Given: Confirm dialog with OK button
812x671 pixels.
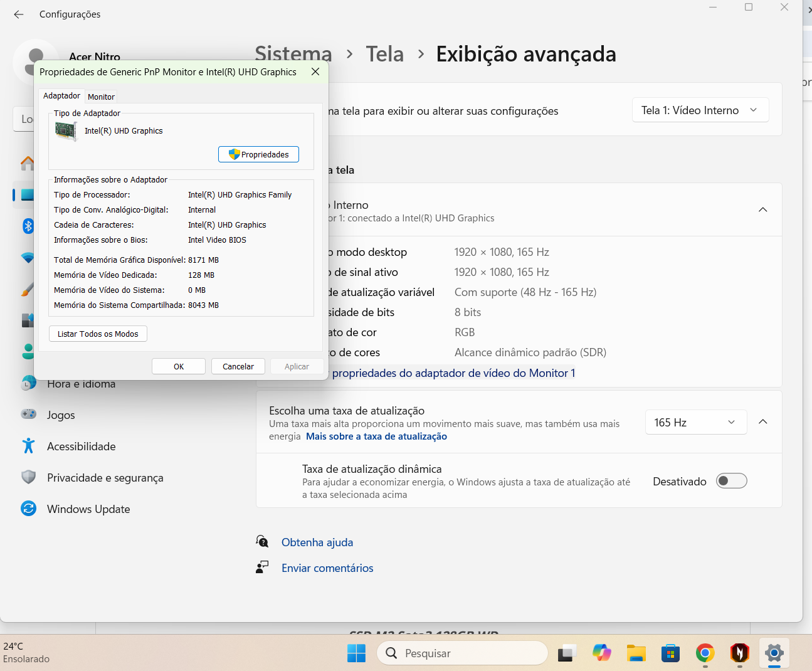Looking at the screenshot, I should (x=179, y=366).
